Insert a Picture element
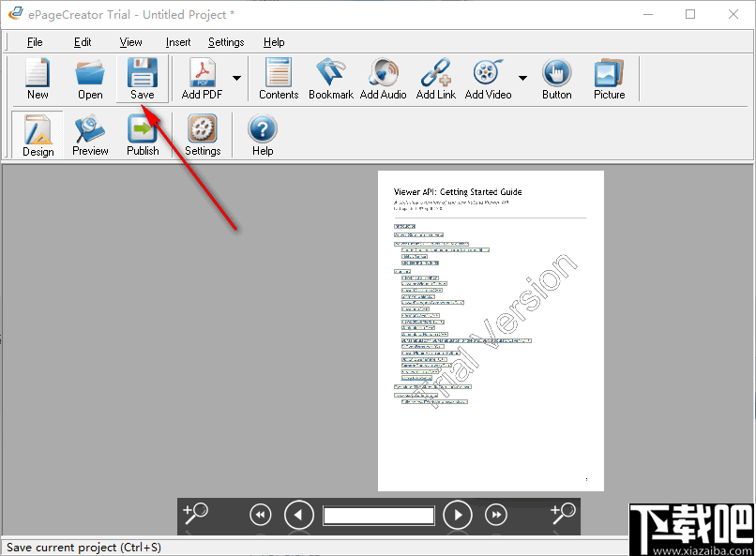Image resolution: width=756 pixels, height=556 pixels. coord(609,79)
